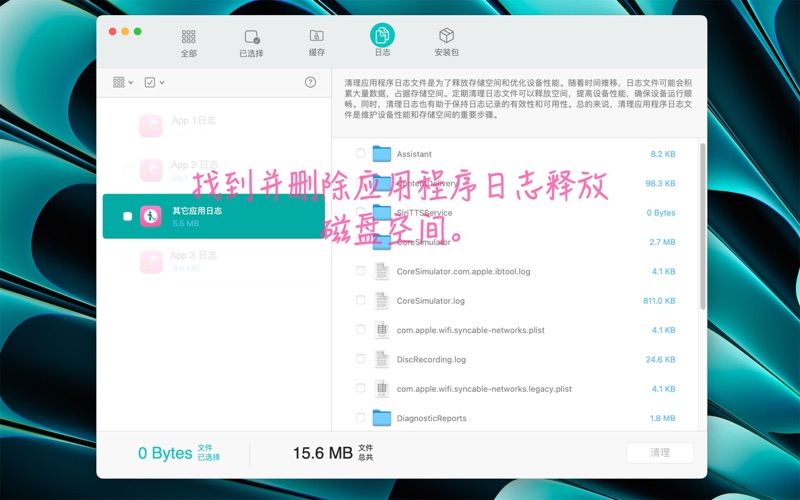Switch to the 安装包 (Packages) tab
800x500 pixels.
tap(447, 36)
